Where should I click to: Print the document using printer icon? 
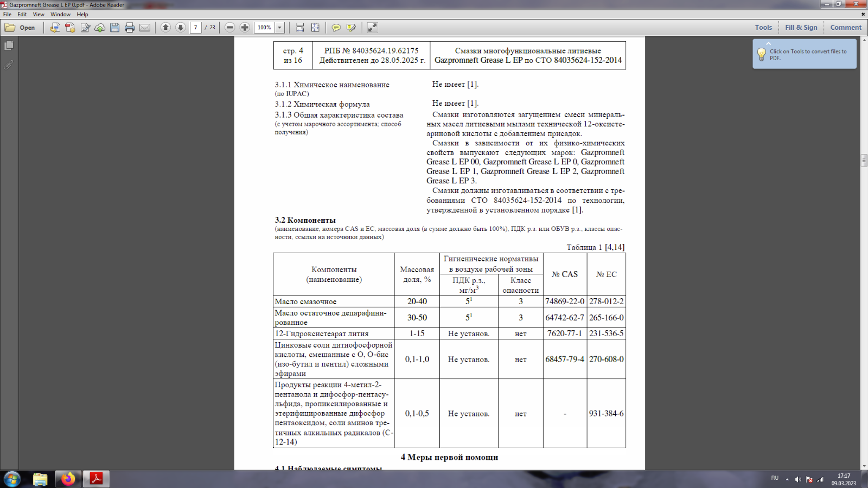coord(130,28)
